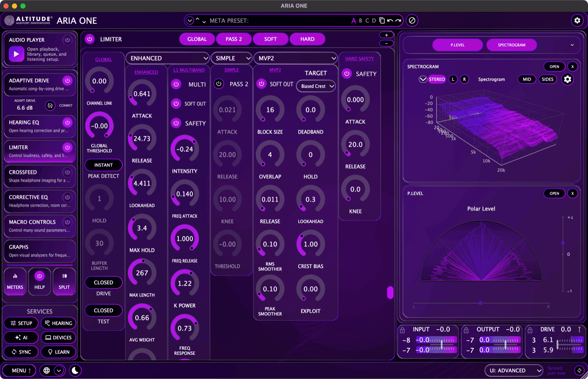Expand the right panel top chevron
Screen dimensions: 588x379
click(572, 45)
